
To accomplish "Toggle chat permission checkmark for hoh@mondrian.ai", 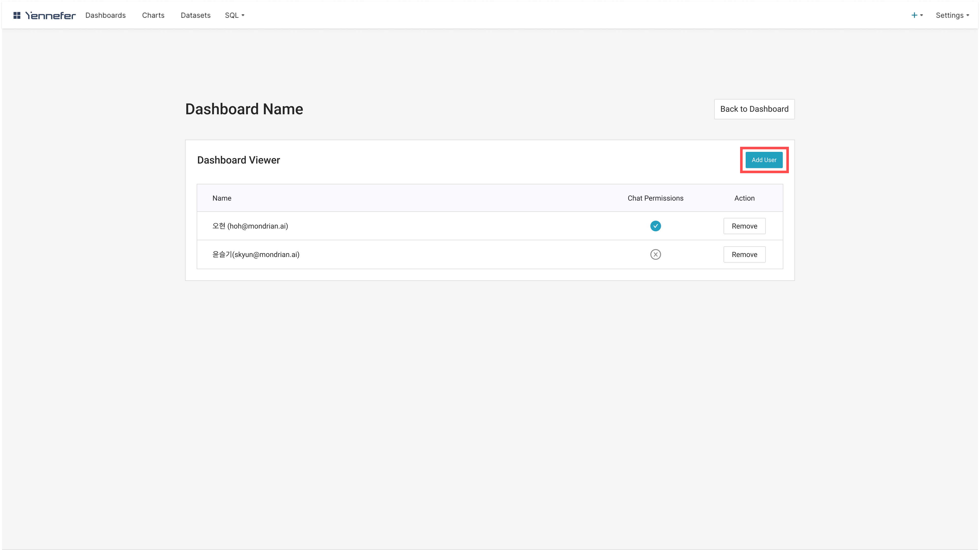I will [655, 226].
